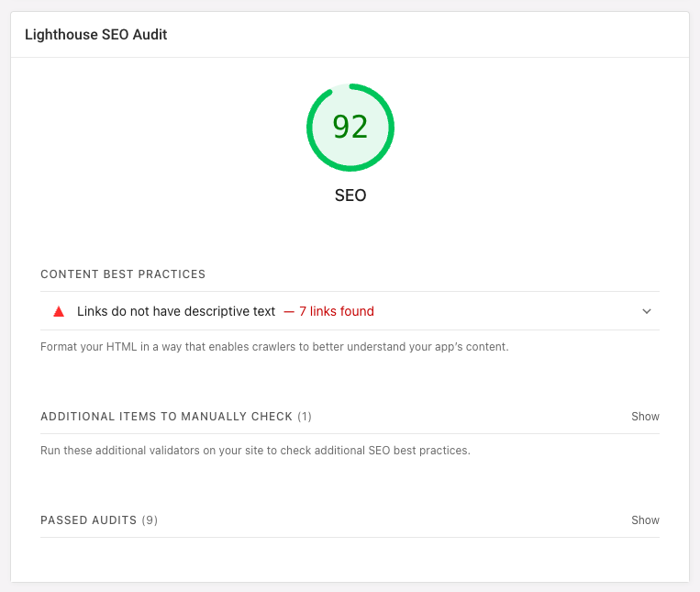Viewport: 700px width, 592px height.
Task: Click the Lighthouse SEO Audit heading
Action: tap(96, 34)
